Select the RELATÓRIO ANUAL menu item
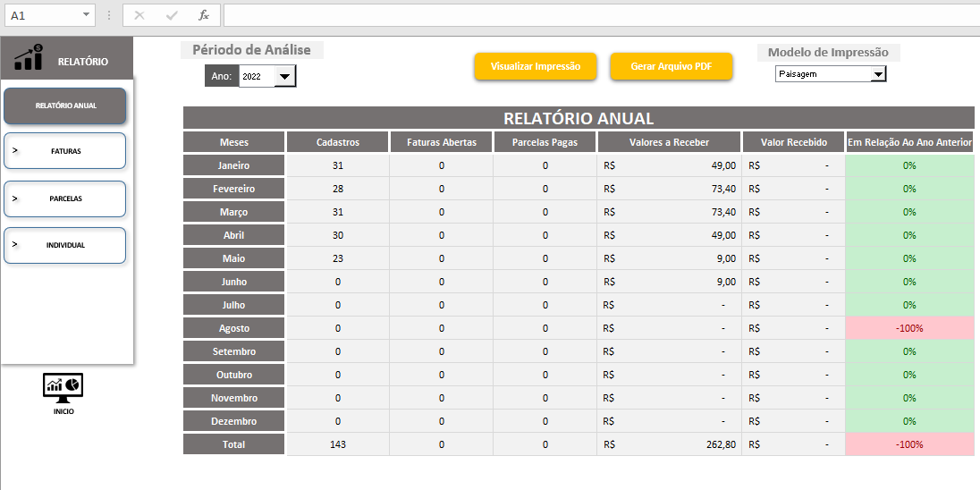 coord(65,106)
